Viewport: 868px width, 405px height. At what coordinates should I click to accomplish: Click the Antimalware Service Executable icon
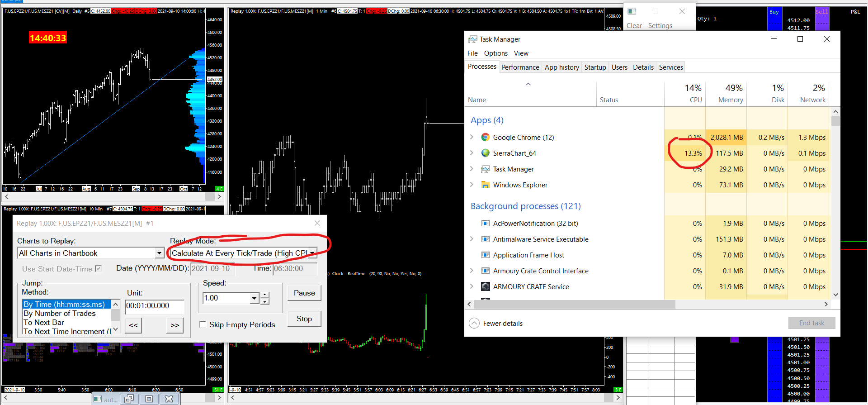pyautogui.click(x=485, y=239)
